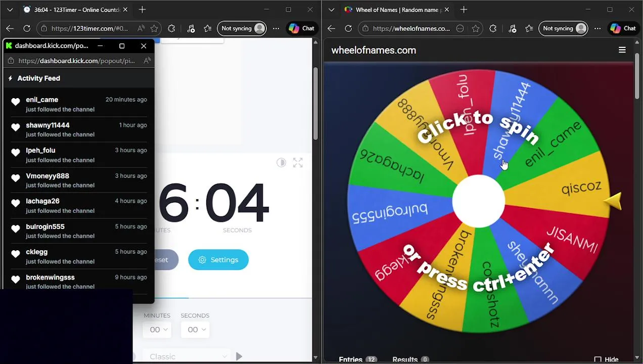Click brokenwingsss in the Activity Feed

tap(50, 277)
